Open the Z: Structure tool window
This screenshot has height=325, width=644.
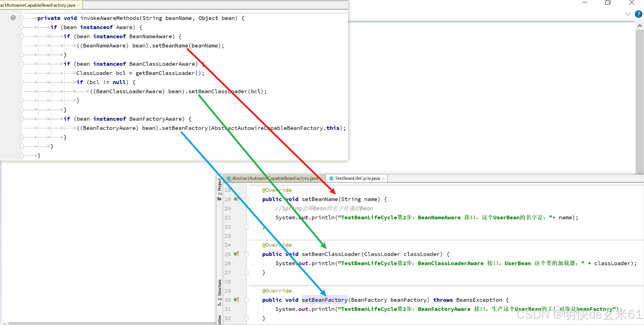coord(220,290)
